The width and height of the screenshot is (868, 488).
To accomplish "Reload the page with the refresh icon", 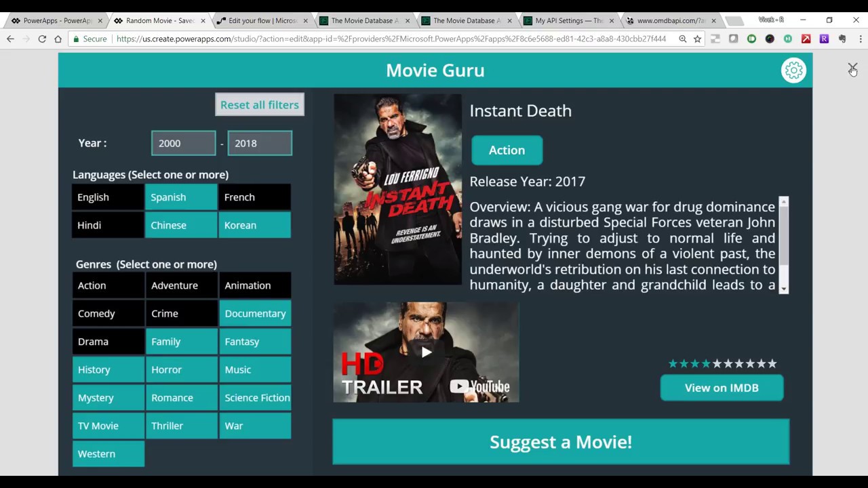I will [42, 39].
